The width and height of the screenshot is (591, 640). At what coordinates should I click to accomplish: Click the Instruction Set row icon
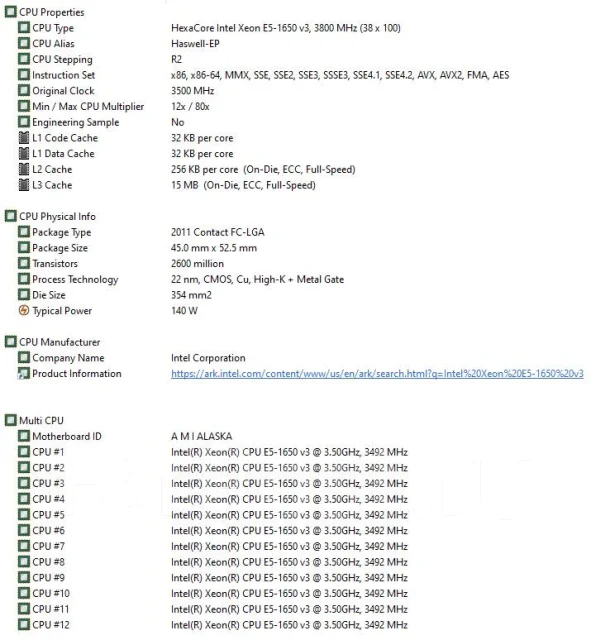24,75
